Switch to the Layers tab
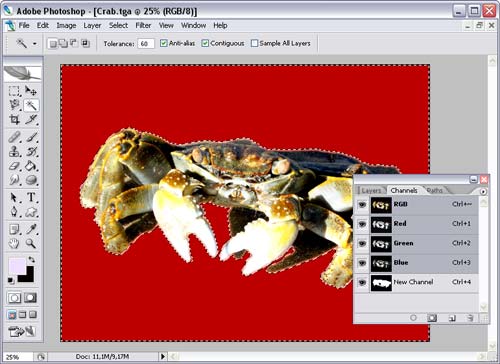Viewport: 500px width, 364px height. [371, 190]
